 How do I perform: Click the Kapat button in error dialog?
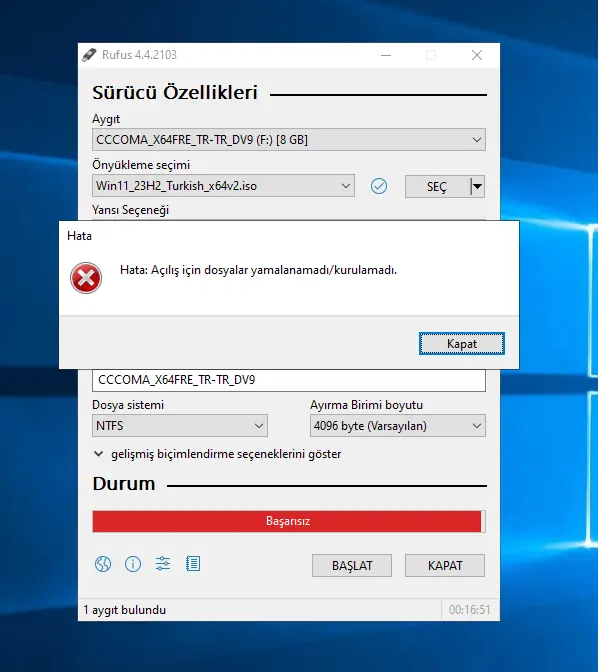tap(462, 344)
